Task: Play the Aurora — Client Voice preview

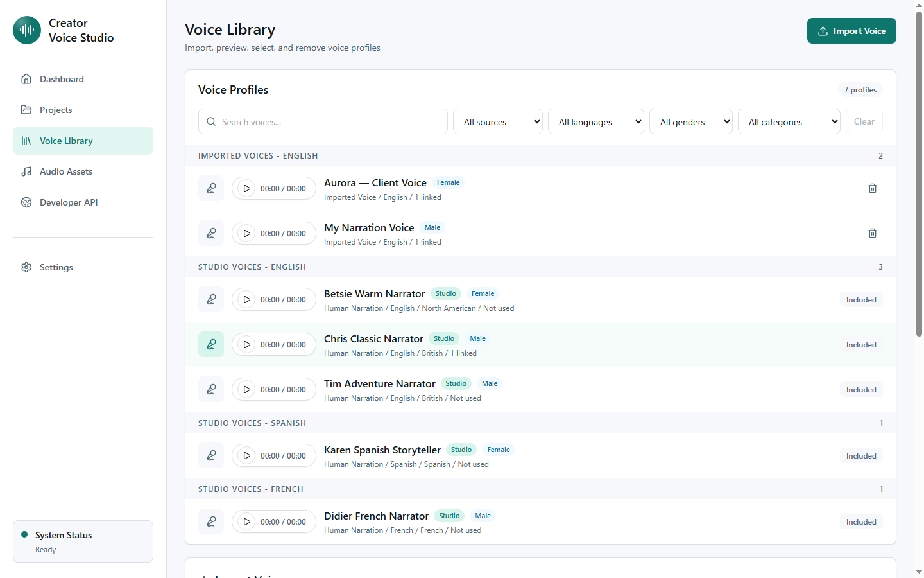Action: tap(247, 188)
